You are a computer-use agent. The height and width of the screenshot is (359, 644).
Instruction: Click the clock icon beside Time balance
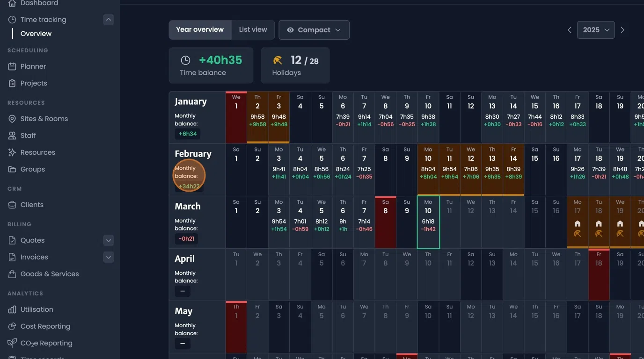(x=185, y=60)
